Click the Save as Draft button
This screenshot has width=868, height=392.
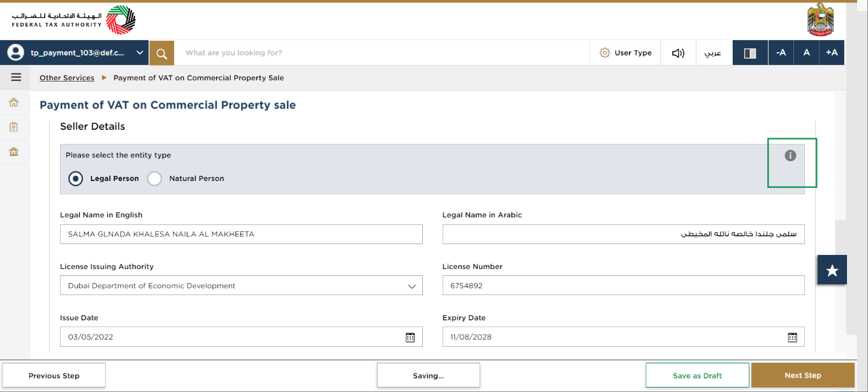(698, 375)
